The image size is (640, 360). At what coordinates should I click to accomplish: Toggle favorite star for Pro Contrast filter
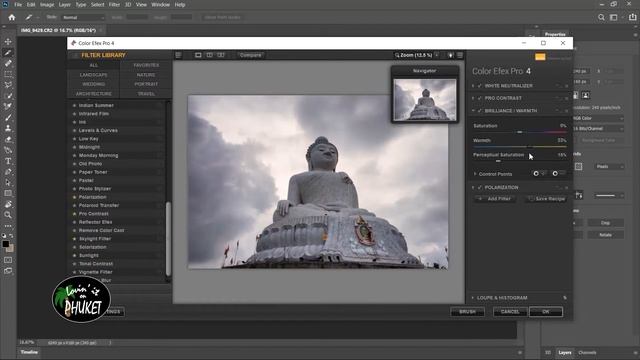click(x=74, y=214)
